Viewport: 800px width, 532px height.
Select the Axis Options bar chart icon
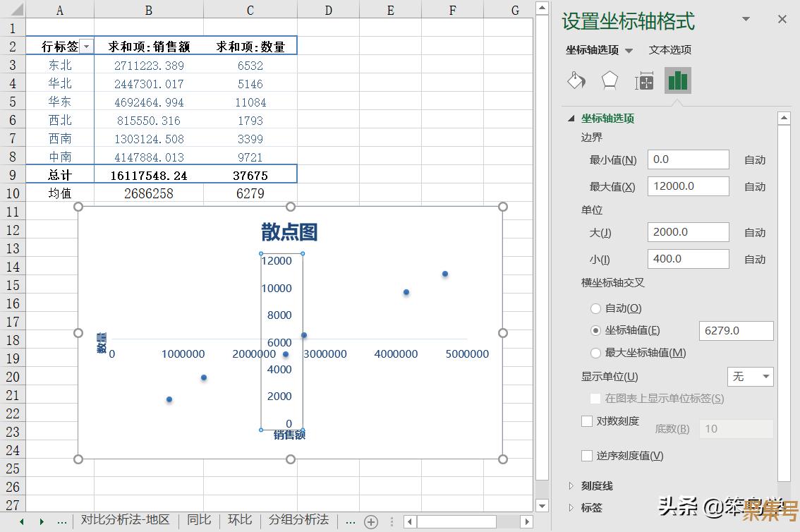pos(677,80)
